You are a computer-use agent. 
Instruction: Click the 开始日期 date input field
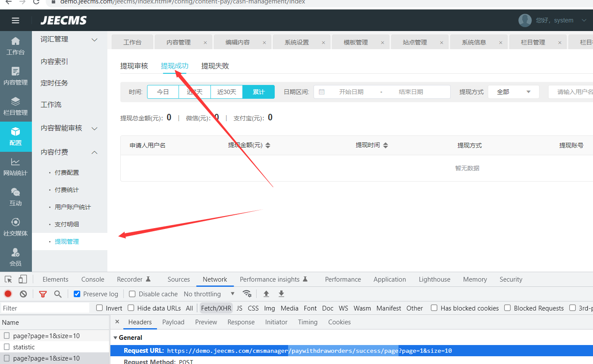click(351, 92)
